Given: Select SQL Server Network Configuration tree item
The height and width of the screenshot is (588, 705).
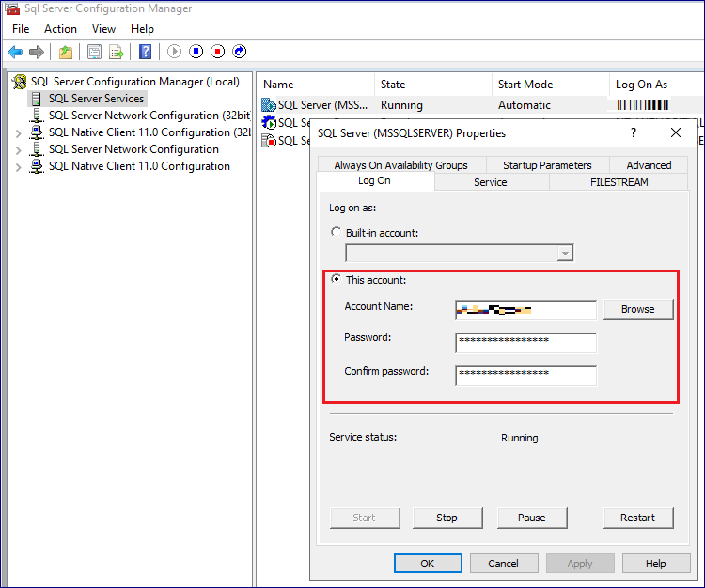Looking at the screenshot, I should pos(133,149).
